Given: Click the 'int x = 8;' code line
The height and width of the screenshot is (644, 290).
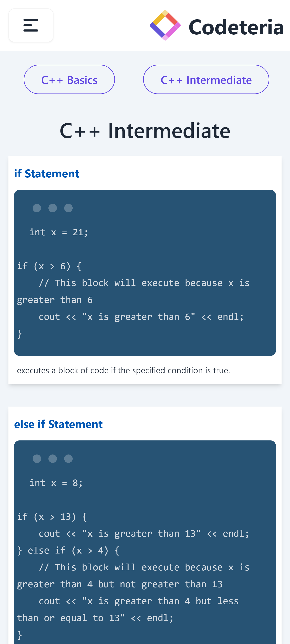Looking at the screenshot, I should coord(56,483).
